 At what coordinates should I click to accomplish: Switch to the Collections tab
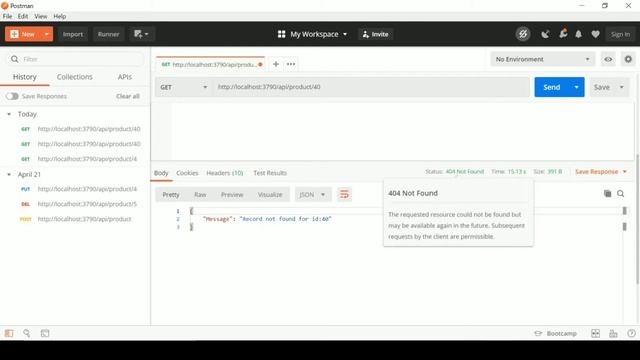point(75,77)
